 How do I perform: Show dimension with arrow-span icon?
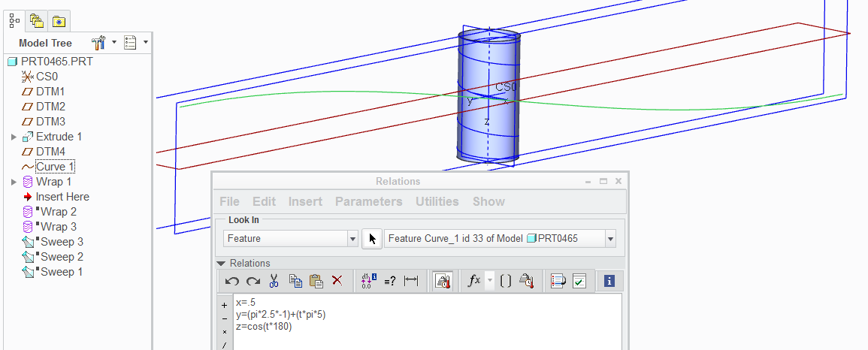tap(411, 281)
